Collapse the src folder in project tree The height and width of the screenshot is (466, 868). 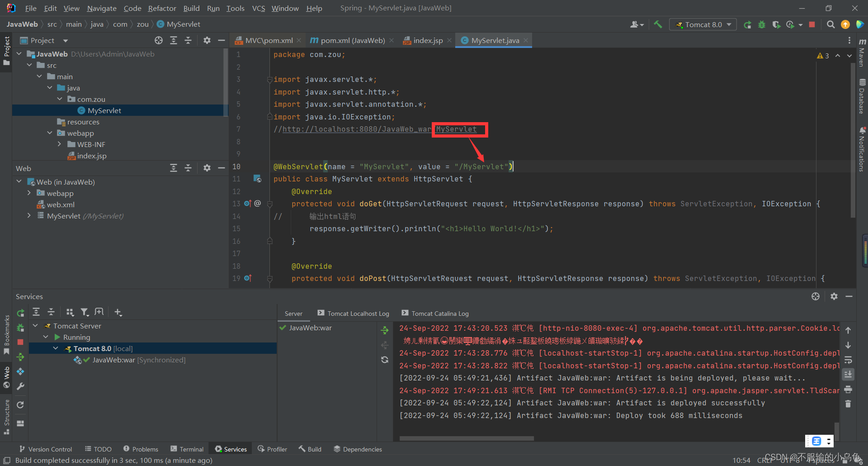30,65
